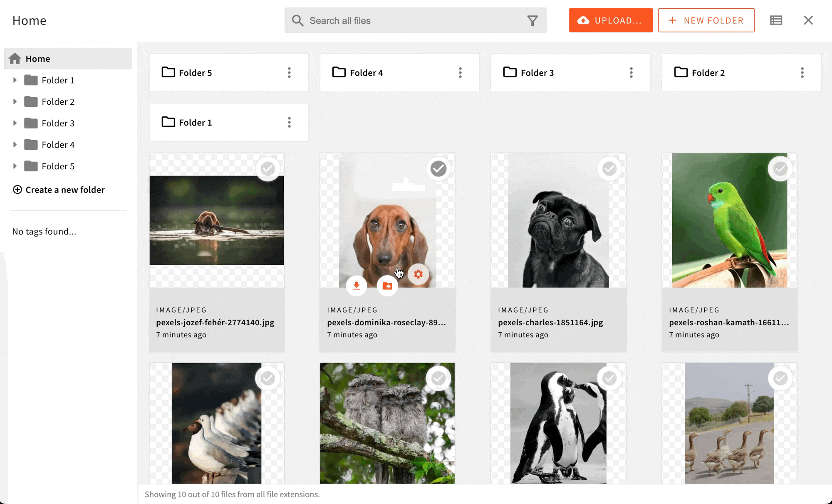Switch to list view layout icon
Image resolution: width=832 pixels, height=504 pixels.
[x=776, y=20]
